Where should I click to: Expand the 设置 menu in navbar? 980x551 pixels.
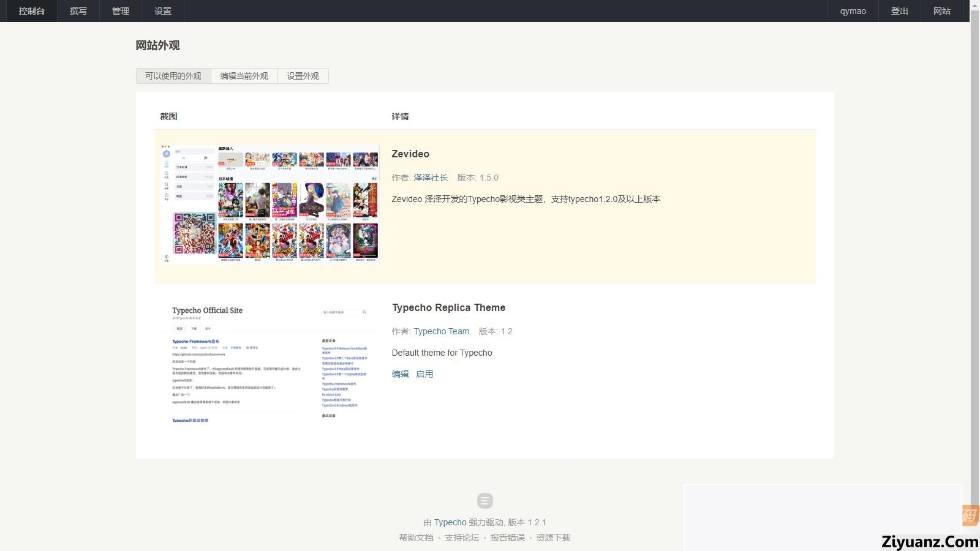[163, 11]
